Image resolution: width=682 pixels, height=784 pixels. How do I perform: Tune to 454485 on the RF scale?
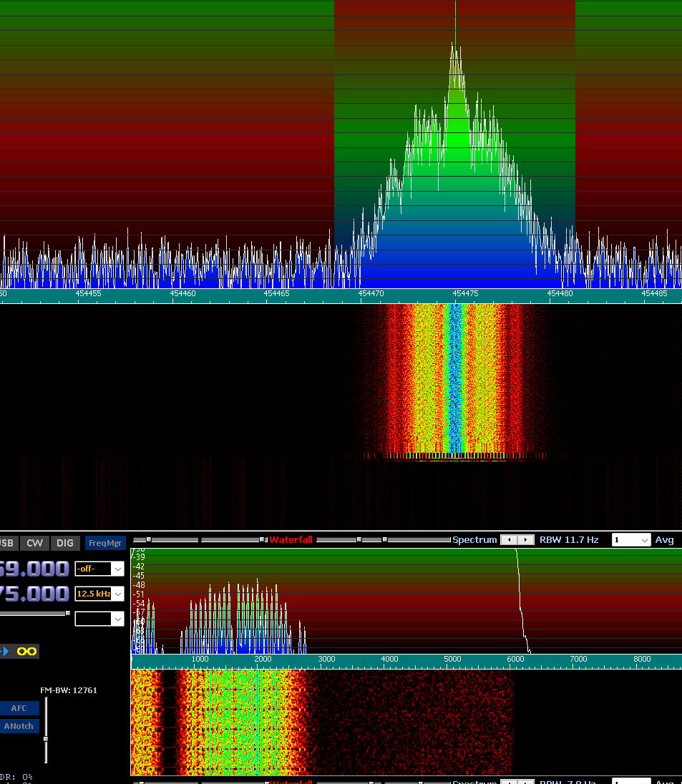pos(655,293)
